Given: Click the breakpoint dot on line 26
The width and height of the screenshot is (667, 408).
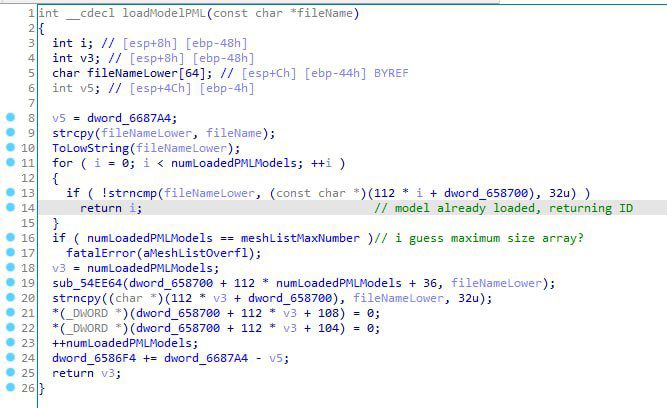Looking at the screenshot, I should 11,387.
